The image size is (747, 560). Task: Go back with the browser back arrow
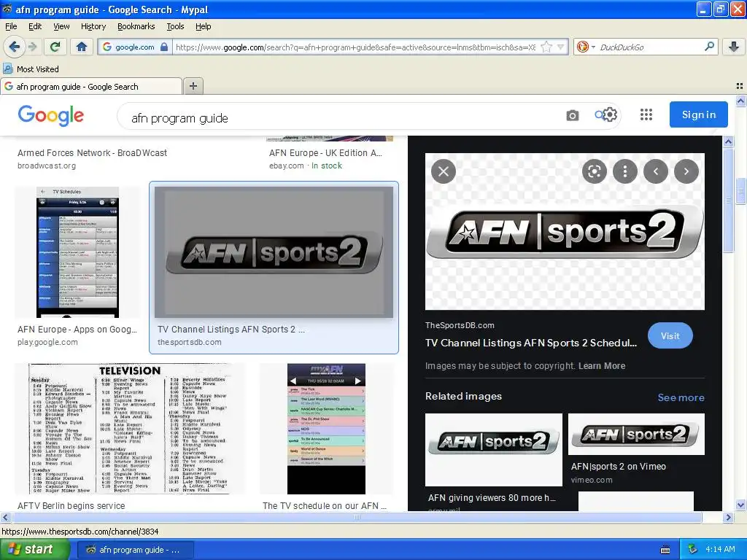tap(13, 47)
